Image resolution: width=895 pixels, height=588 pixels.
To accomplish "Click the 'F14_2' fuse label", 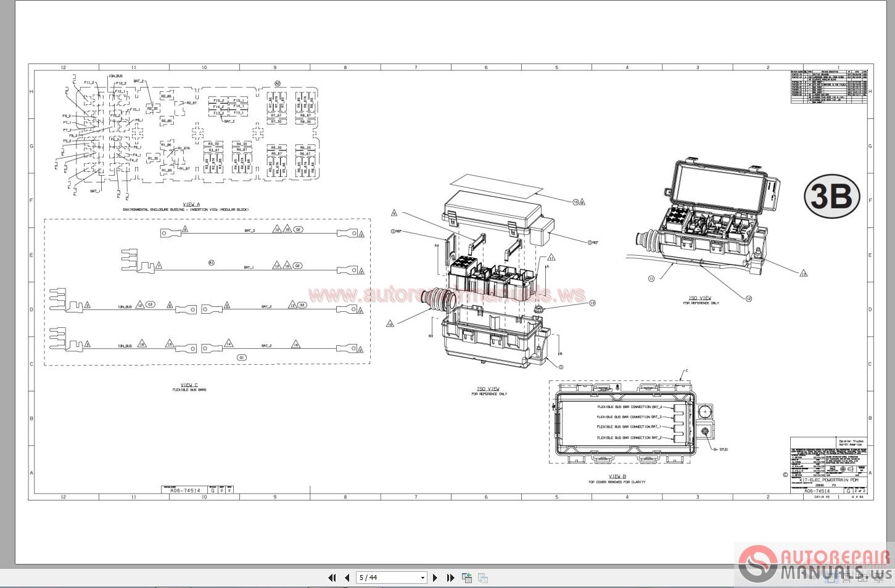I will click(x=219, y=107).
